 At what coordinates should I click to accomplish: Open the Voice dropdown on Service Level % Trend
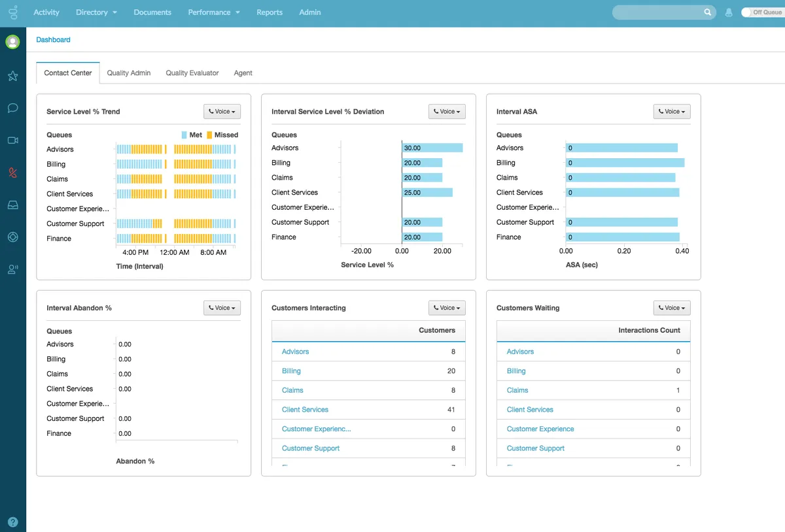click(222, 111)
